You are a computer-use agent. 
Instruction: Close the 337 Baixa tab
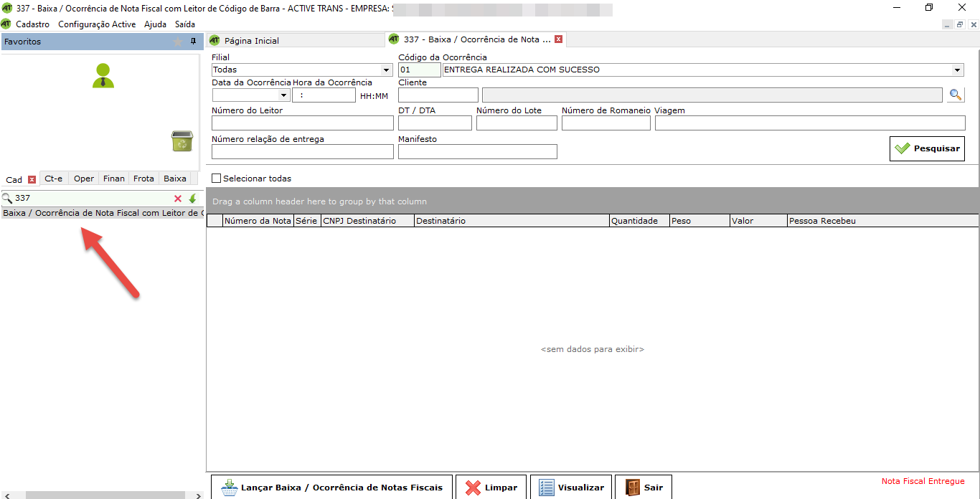click(x=558, y=39)
